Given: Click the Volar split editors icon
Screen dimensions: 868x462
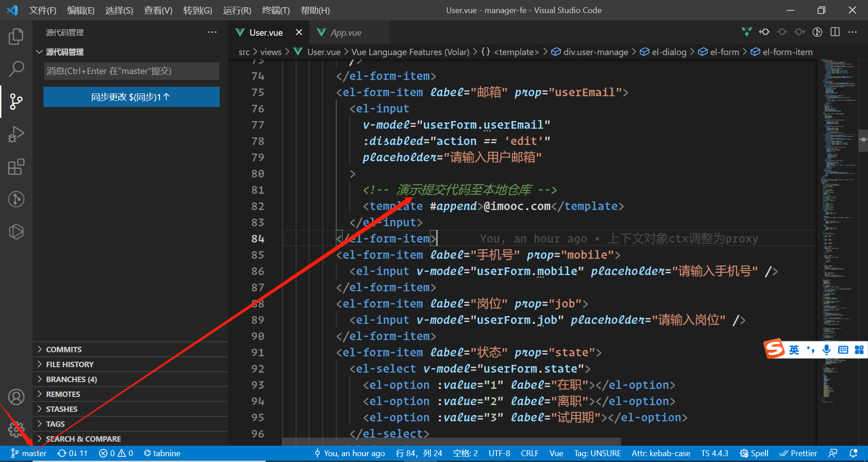Looking at the screenshot, I should tap(747, 32).
